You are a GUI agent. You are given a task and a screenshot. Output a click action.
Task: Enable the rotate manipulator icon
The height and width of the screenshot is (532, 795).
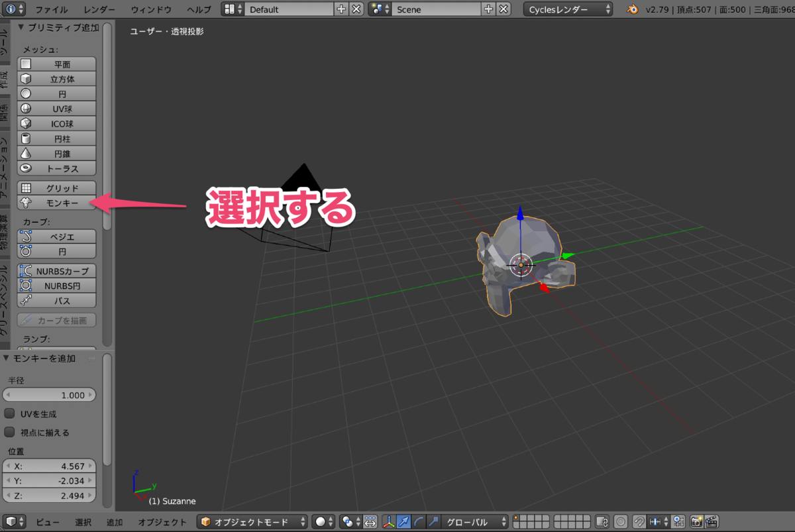pyautogui.click(x=417, y=521)
